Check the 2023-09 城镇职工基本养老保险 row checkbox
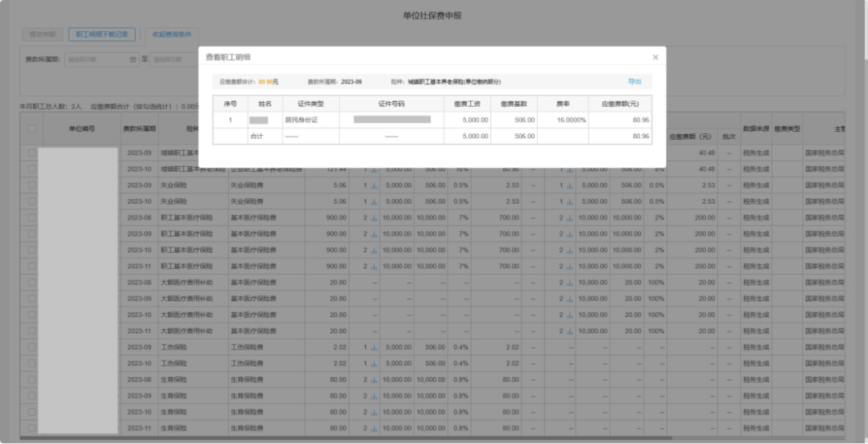Viewport: 868px width, 444px height. 32,153
